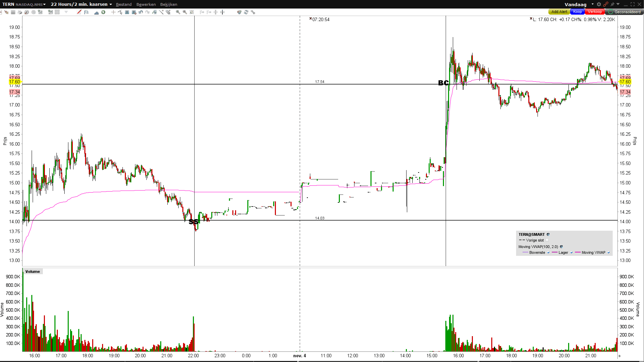Click the remove text annotation icon
644x362 pixels.
(134, 12)
